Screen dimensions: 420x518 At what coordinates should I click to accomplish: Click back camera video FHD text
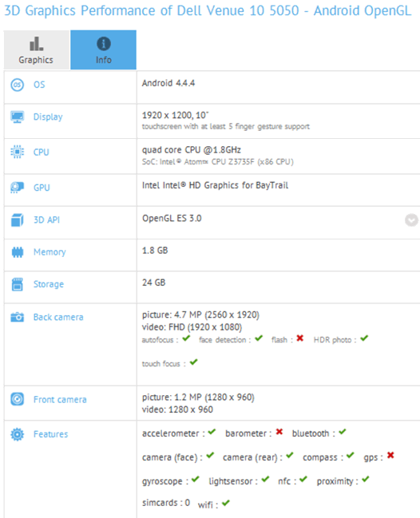(x=192, y=327)
